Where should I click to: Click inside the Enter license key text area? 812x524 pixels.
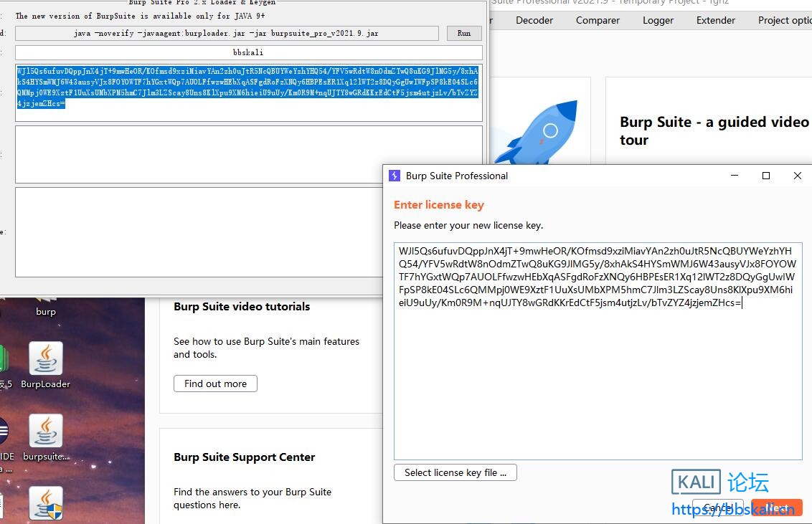[x=597, y=380]
